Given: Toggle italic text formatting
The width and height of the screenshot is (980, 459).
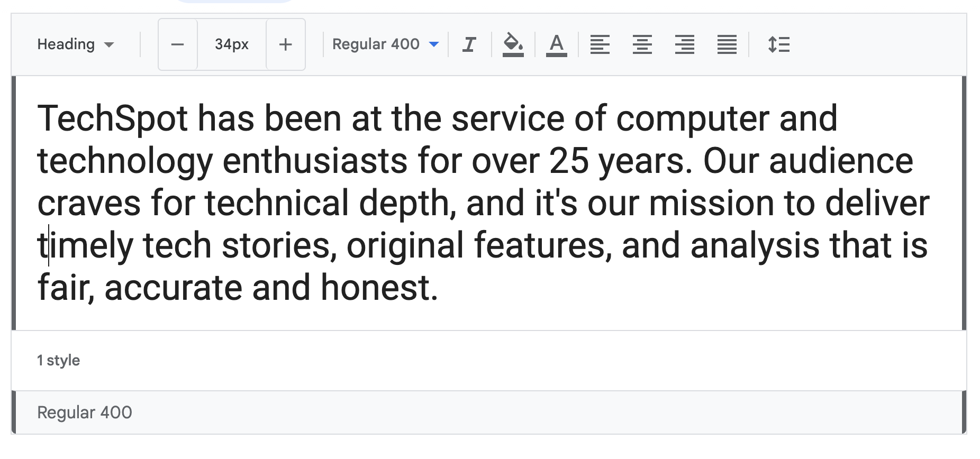Looking at the screenshot, I should click(469, 44).
